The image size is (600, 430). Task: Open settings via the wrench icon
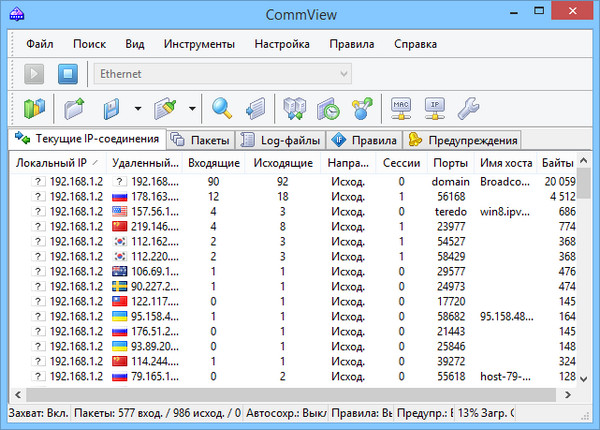coord(467,107)
